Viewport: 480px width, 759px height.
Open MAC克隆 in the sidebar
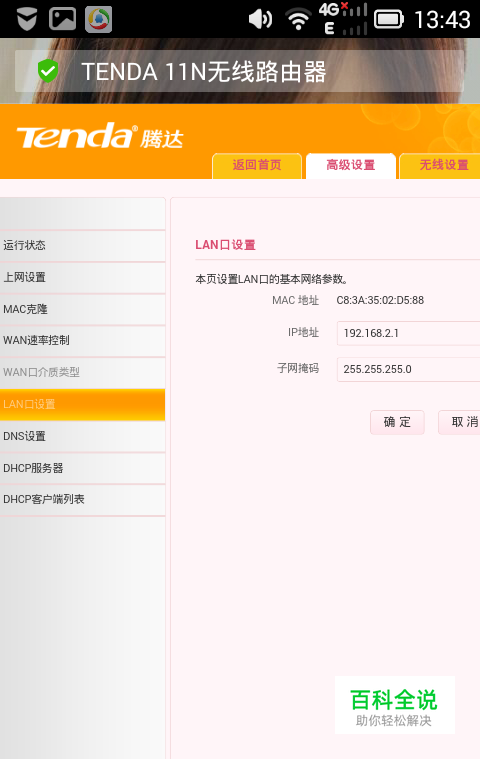(82, 309)
